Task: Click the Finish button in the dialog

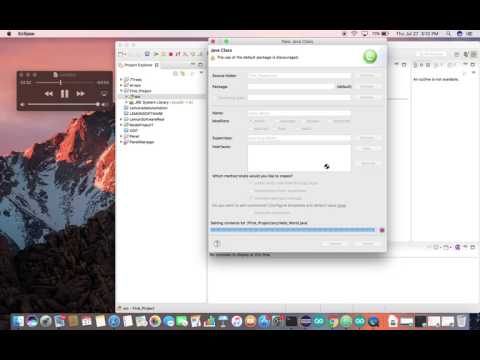Action: tap(368, 244)
